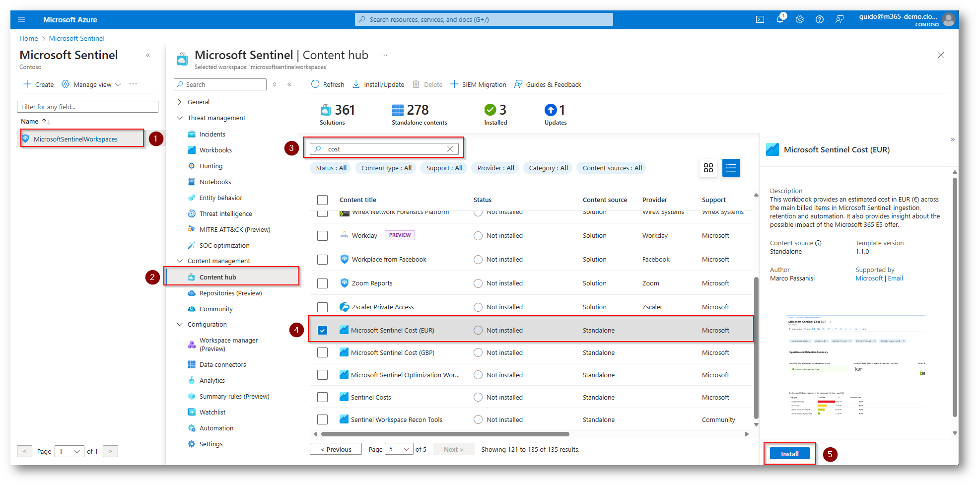
Task: Collapse the Threat management section
Action: [x=180, y=118]
